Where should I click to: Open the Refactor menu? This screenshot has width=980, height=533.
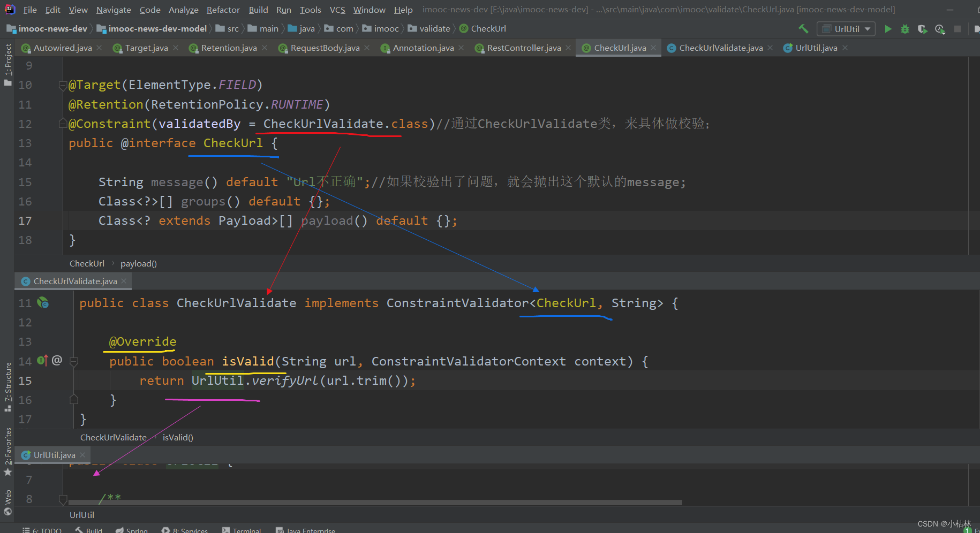point(223,9)
